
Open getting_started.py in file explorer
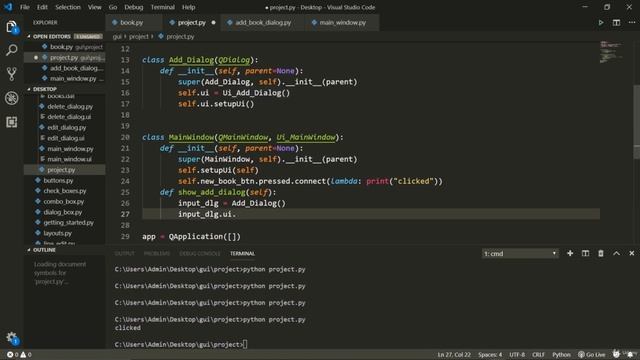click(64, 223)
